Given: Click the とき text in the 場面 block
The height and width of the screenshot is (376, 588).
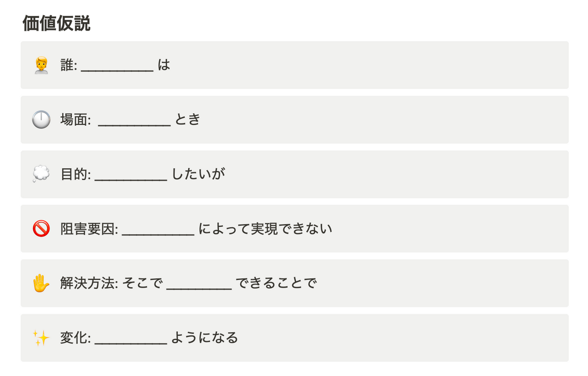Looking at the screenshot, I should tap(188, 120).
